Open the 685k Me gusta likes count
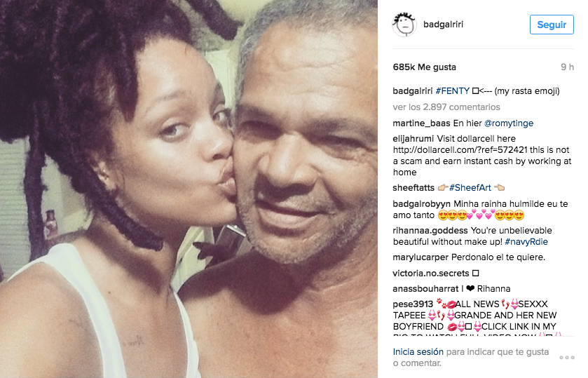Screen dimensions: 588x378 point(424,67)
